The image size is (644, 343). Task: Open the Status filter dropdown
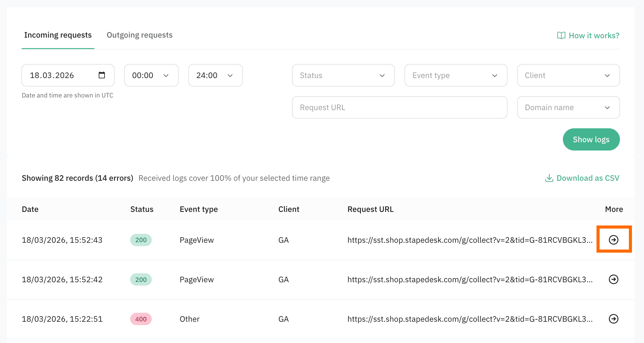tap(343, 75)
